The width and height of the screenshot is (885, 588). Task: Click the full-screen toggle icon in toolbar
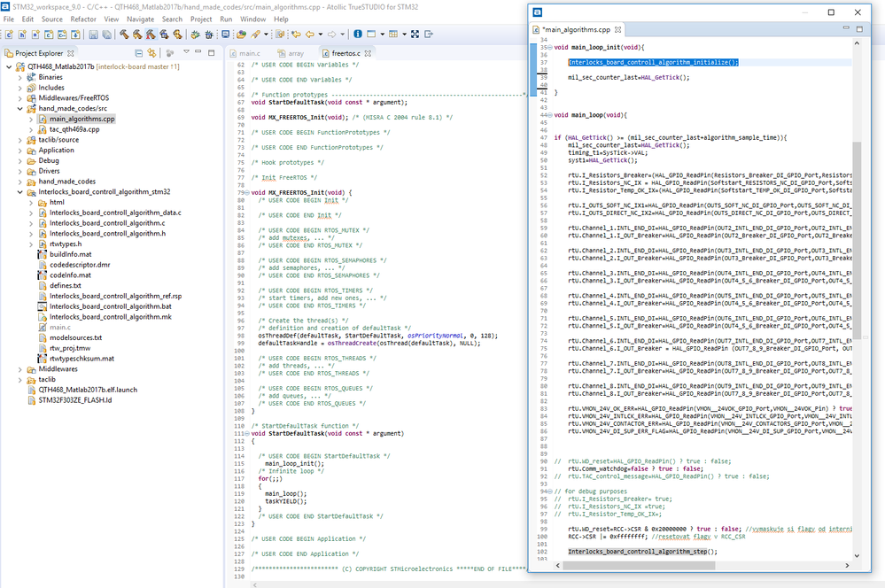[x=415, y=34]
